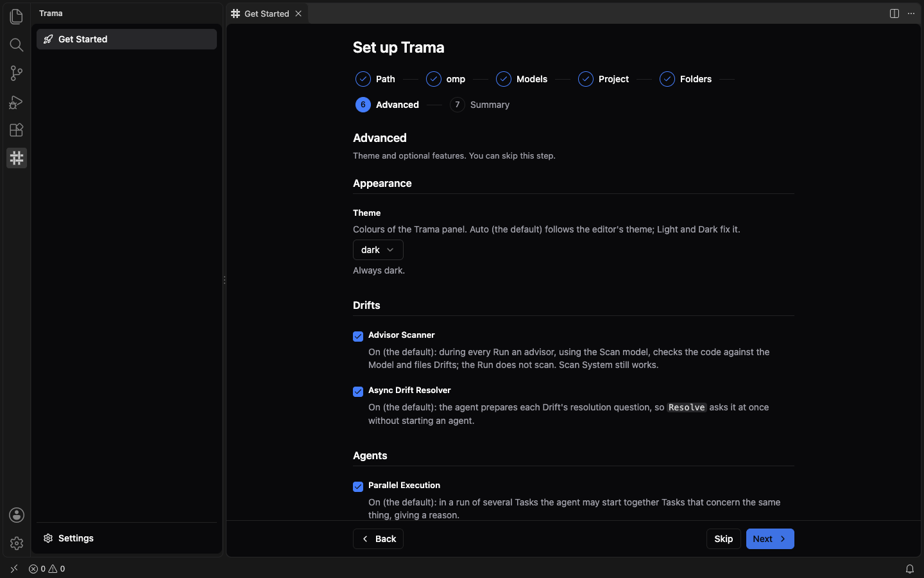Viewport: 924px width, 578px height.
Task: Click the 'Drifts' section heading
Action: 366,305
